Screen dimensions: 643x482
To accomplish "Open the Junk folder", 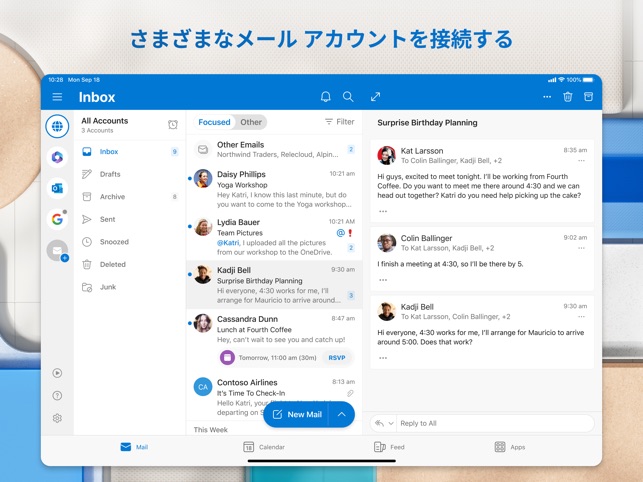I will [x=130, y=287].
